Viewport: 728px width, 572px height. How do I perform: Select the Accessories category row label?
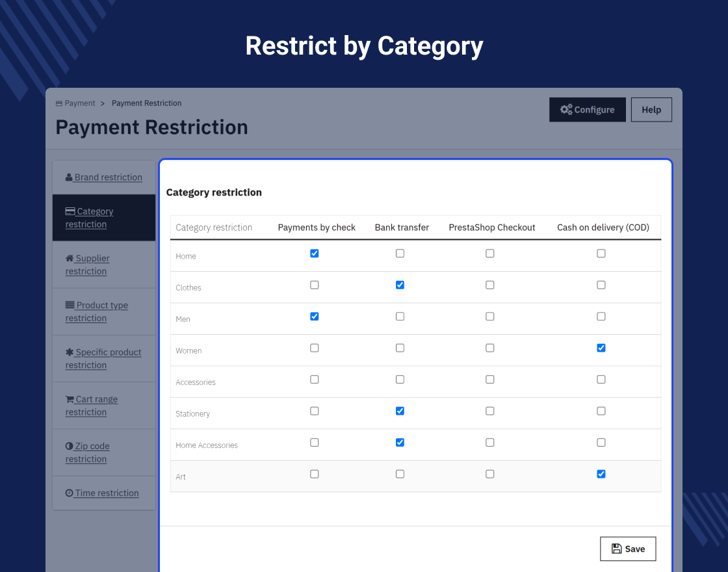click(196, 383)
